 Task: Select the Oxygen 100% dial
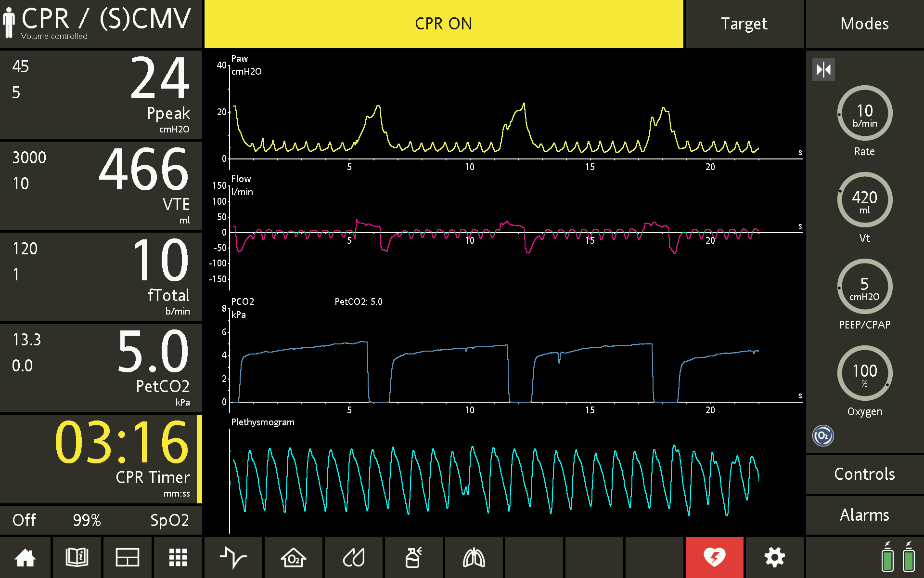click(865, 373)
